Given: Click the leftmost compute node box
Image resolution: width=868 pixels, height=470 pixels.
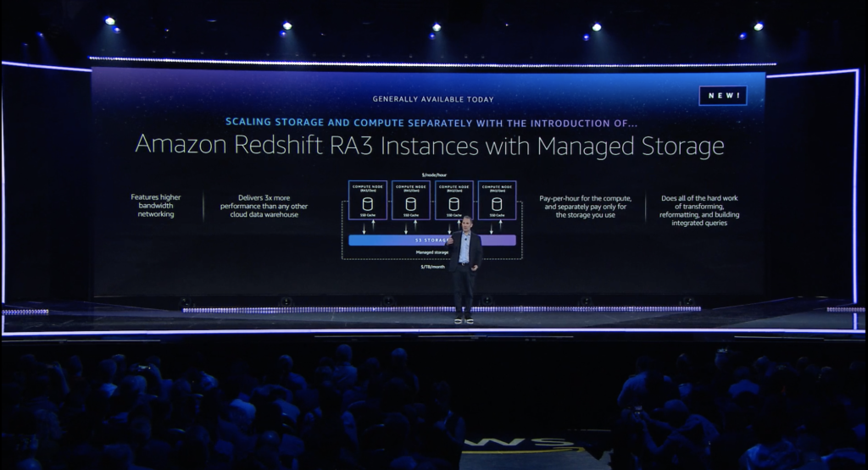Looking at the screenshot, I should pyautogui.click(x=368, y=200).
